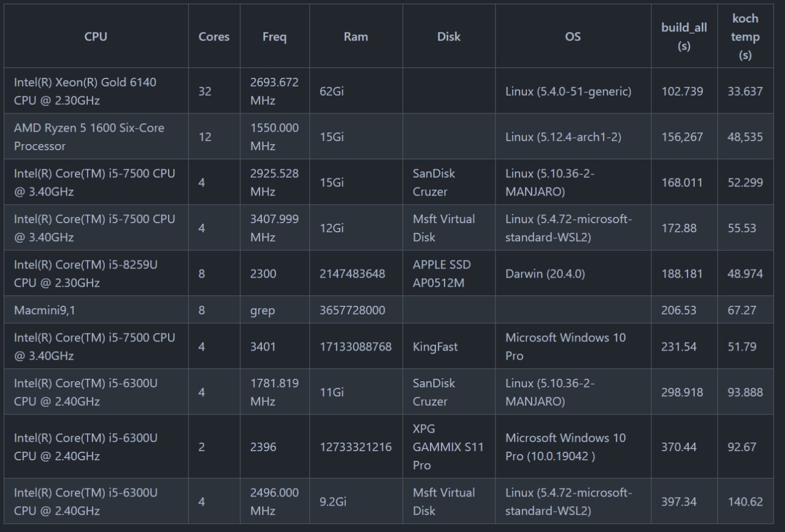Click the koch temp value 52.299
This screenshot has width=785, height=532.
tap(745, 182)
